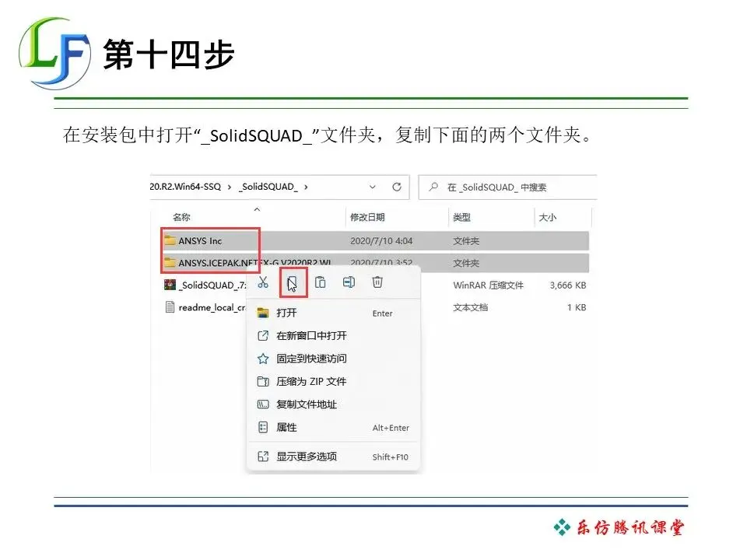Click the Paste icon in context menu

320,282
